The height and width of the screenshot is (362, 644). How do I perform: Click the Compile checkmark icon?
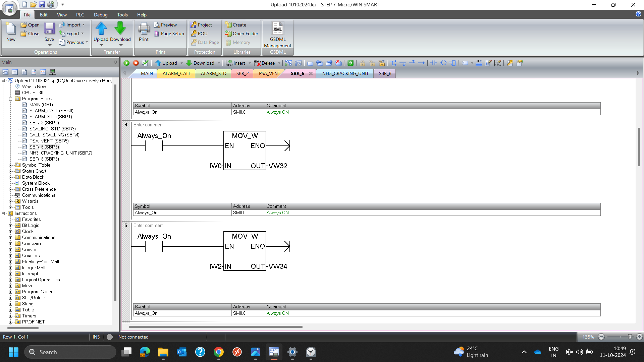coord(145,63)
